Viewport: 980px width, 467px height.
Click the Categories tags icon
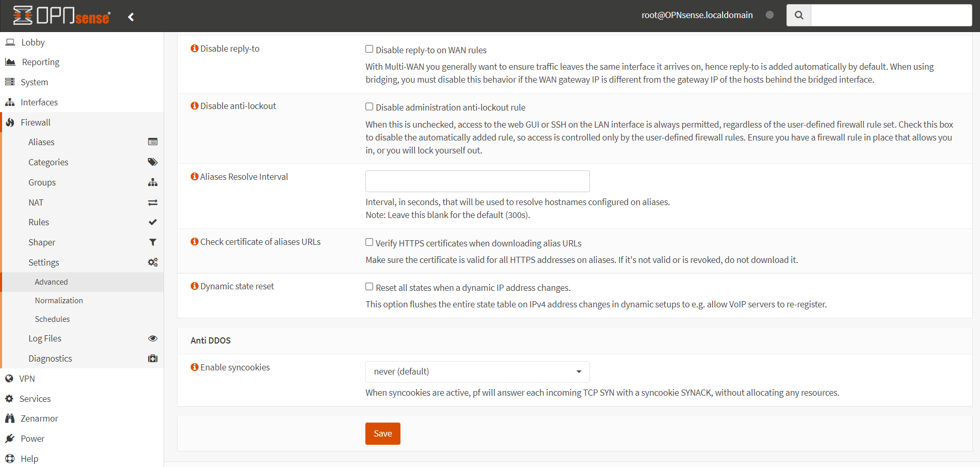(153, 162)
